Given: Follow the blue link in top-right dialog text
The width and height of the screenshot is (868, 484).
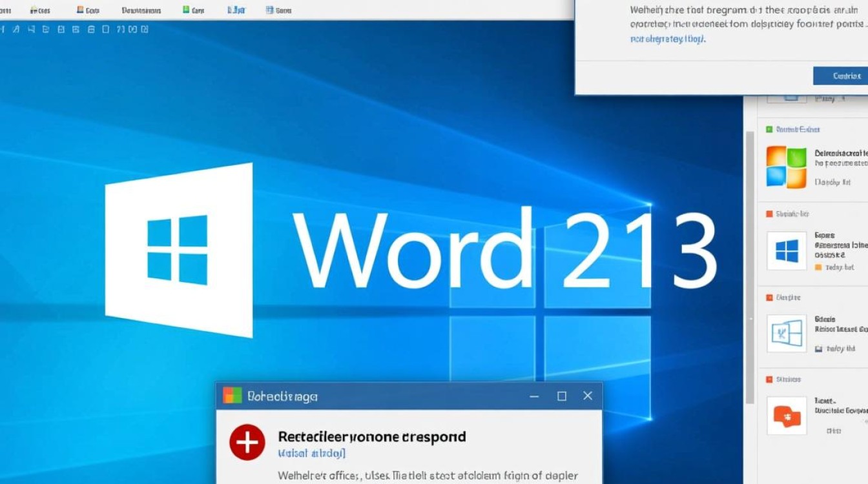Looking at the screenshot, I should click(668, 39).
